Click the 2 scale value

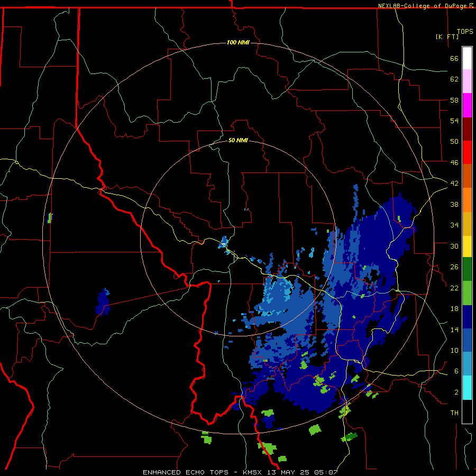(456, 392)
